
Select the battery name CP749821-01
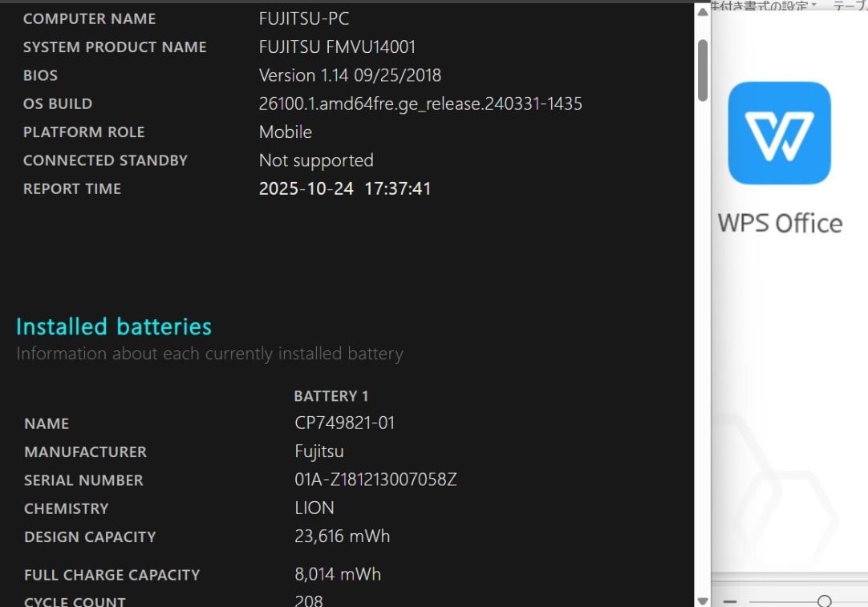pos(344,423)
